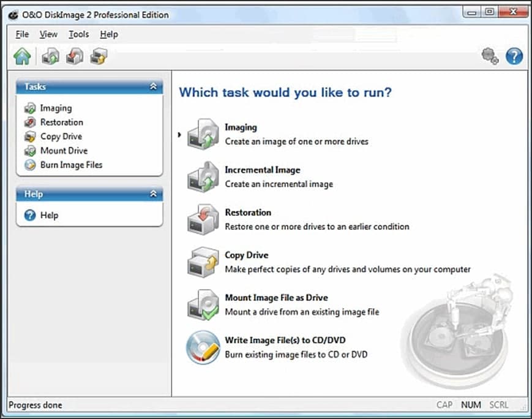Image resolution: width=532 pixels, height=419 pixels.
Task: Open the Tools menu
Action: pyautogui.click(x=78, y=34)
